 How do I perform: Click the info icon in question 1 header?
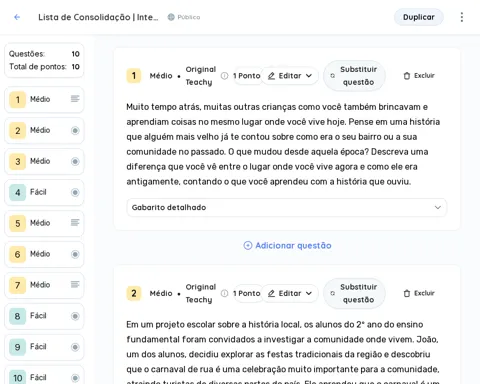point(225,76)
